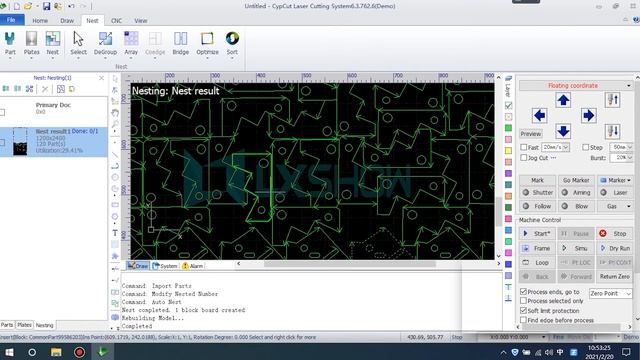
Task: Click the Go Marker button
Action: 576,180
